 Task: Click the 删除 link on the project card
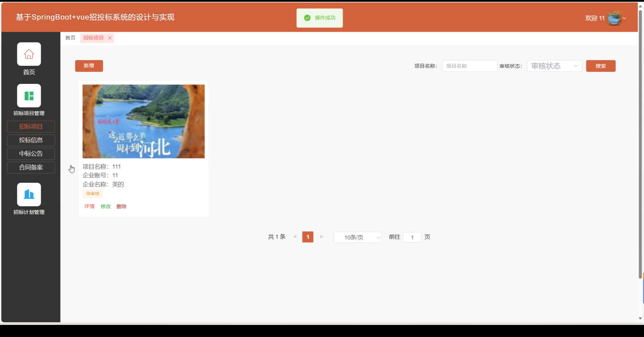(122, 206)
